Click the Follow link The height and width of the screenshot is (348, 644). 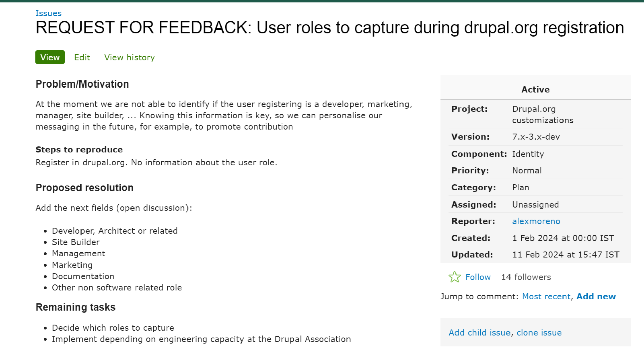coord(478,277)
